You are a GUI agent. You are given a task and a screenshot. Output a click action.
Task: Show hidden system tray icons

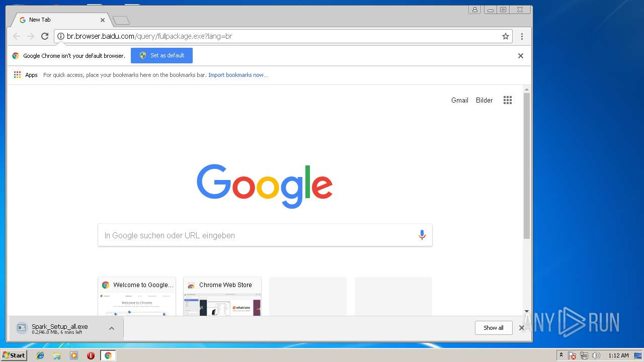coord(561,355)
